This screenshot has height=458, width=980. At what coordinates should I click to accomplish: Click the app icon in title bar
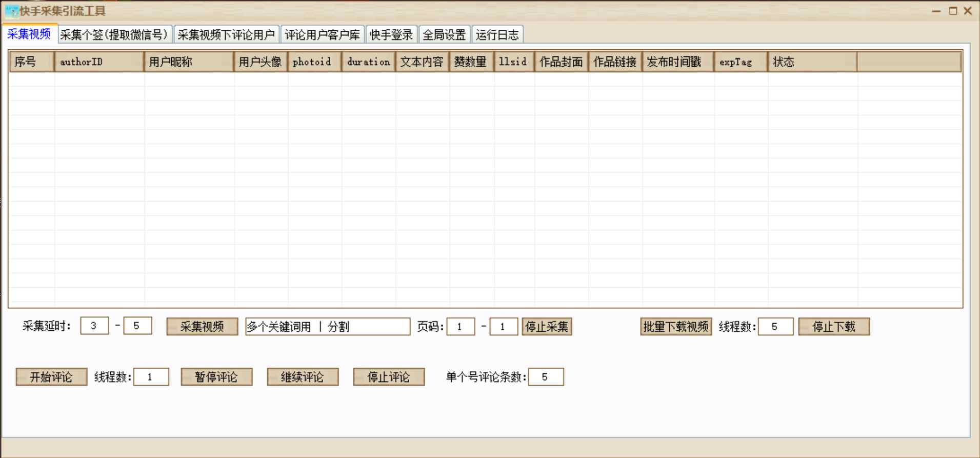(11, 11)
